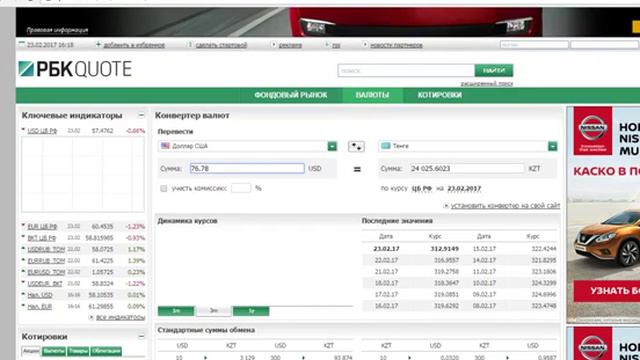This screenshot has height=360, width=640.
Task: Open the ВАЛЮТЫ menu tab
Action: click(x=372, y=95)
